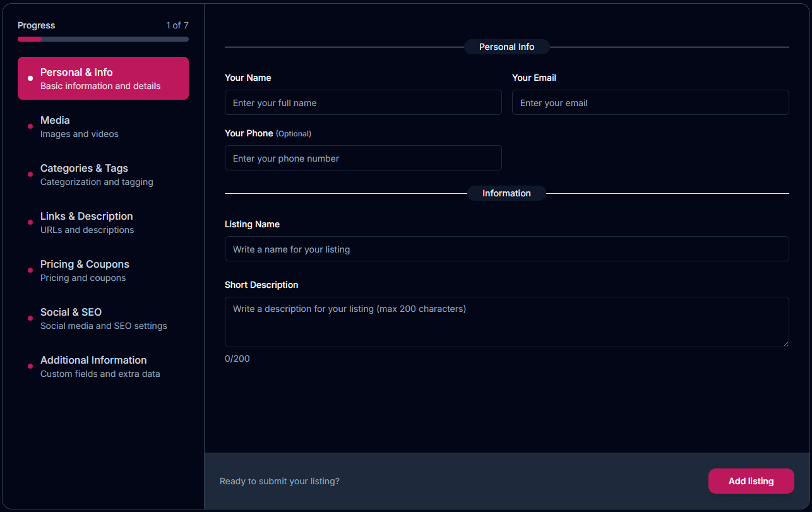Click the optional Your Phone field

(363, 158)
